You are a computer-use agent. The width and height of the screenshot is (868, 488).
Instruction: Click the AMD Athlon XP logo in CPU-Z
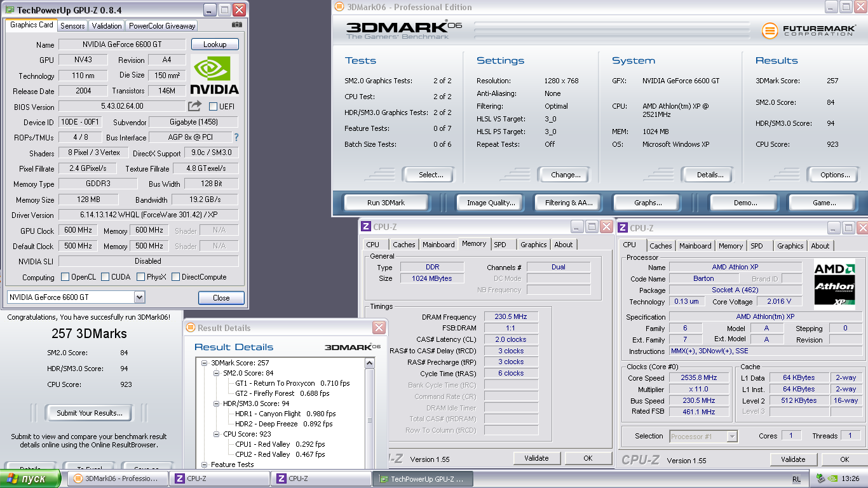pyautogui.click(x=834, y=284)
